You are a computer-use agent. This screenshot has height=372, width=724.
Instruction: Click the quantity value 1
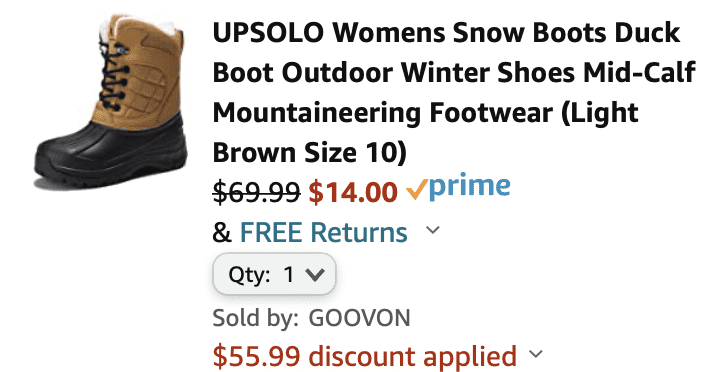point(289,275)
